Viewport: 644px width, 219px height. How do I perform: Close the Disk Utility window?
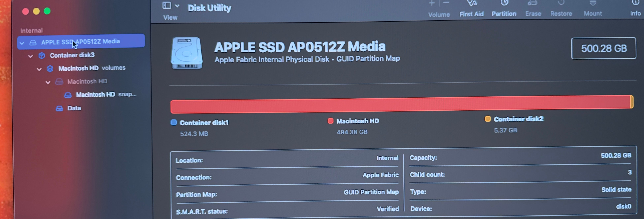pyautogui.click(x=26, y=11)
